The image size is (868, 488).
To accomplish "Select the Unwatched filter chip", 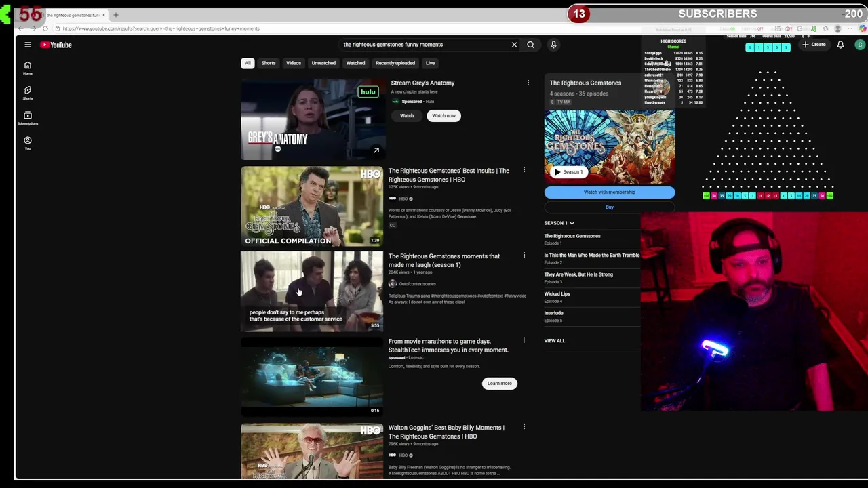I will [x=323, y=63].
